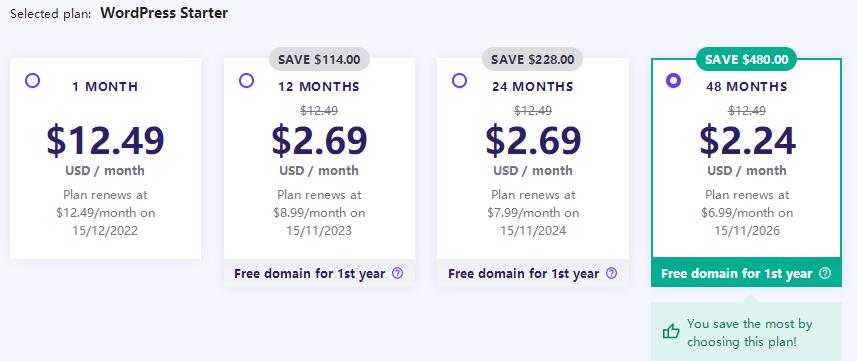The image size is (857, 361).
Task: Click green 'Free domain for 1st year' banner
Action: point(746,273)
